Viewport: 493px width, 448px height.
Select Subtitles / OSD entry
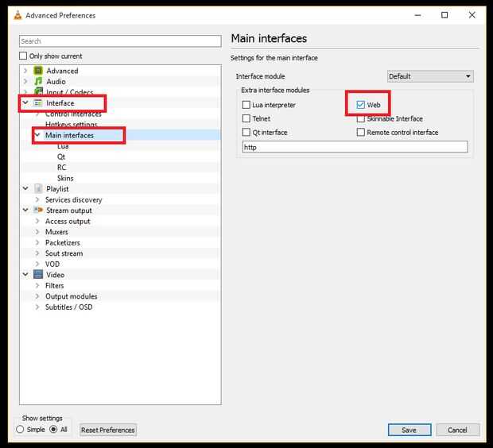pos(69,307)
